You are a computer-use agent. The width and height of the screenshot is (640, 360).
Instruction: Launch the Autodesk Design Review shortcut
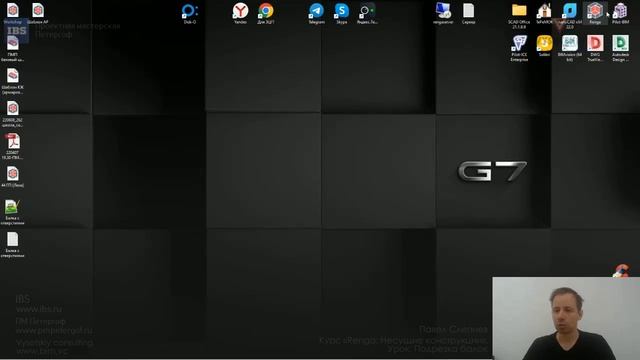click(x=620, y=43)
